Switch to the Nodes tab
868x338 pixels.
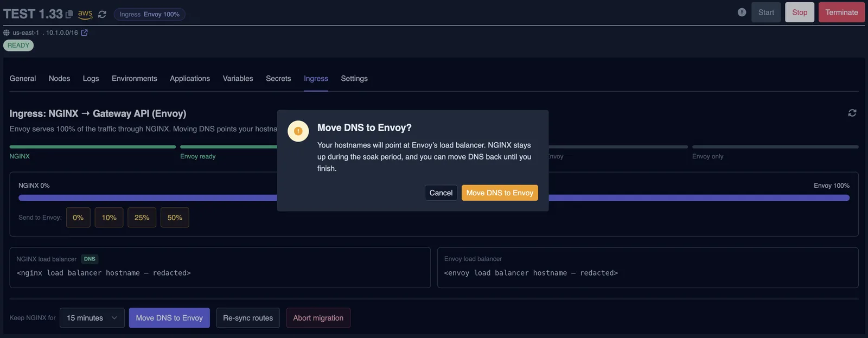coord(59,79)
